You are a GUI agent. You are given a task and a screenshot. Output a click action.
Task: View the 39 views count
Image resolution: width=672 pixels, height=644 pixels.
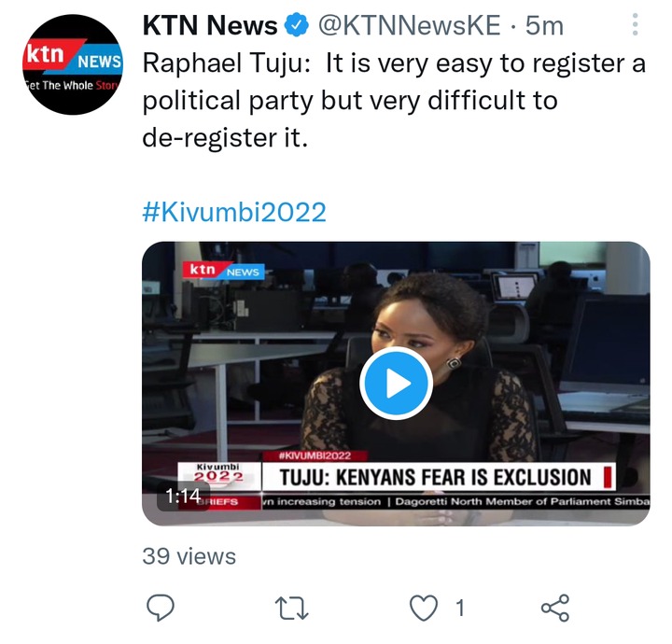[x=189, y=556]
